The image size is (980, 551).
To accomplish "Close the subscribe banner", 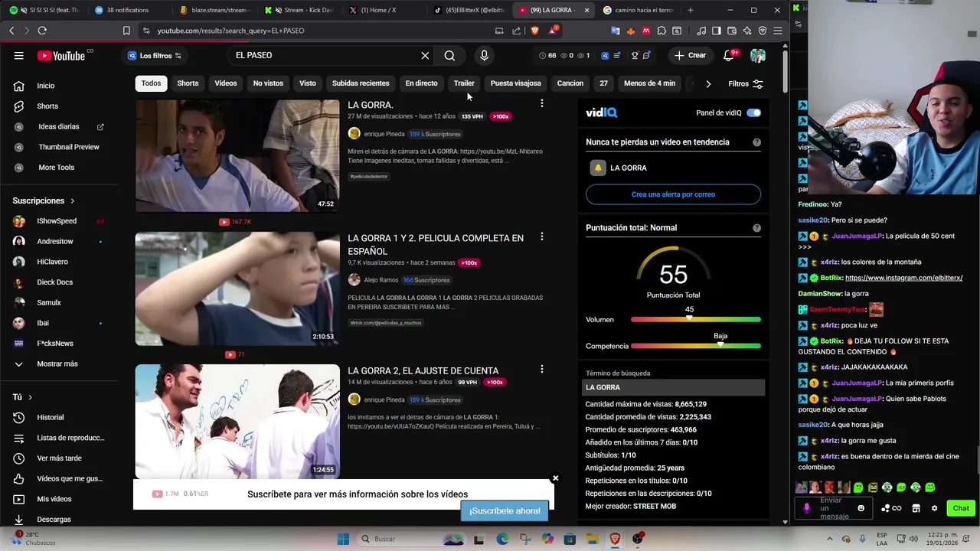I will tap(556, 478).
